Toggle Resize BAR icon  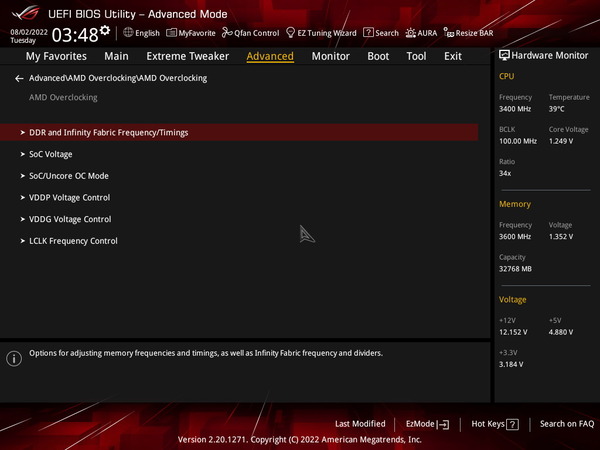pyautogui.click(x=449, y=33)
